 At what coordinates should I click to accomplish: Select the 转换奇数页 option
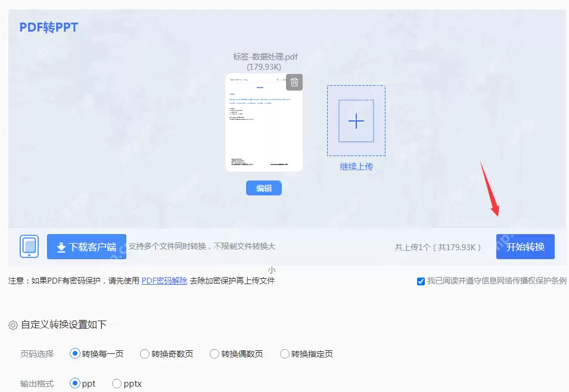(145, 353)
